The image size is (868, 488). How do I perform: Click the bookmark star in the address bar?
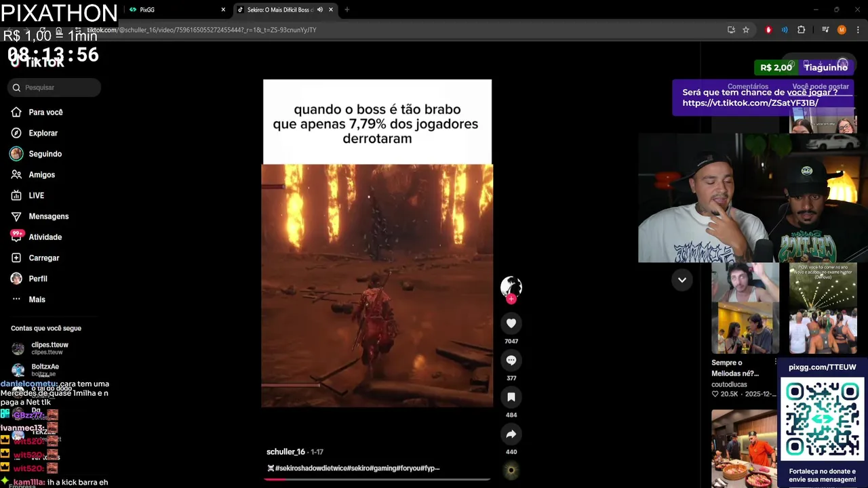pyautogui.click(x=746, y=30)
